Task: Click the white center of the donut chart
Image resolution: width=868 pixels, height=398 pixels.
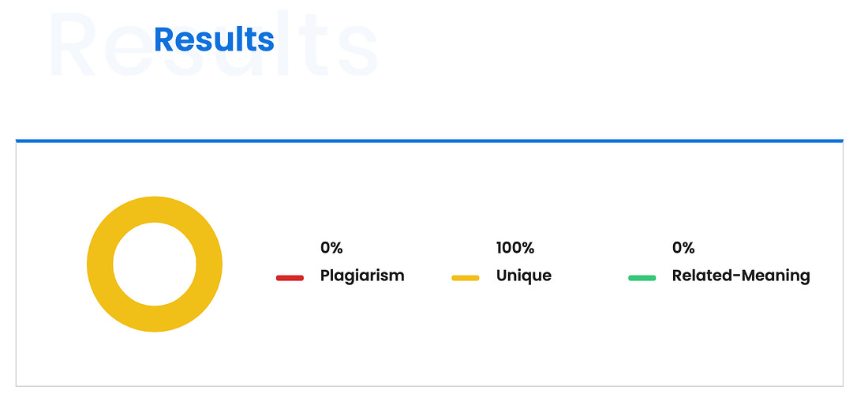Action: [x=155, y=264]
